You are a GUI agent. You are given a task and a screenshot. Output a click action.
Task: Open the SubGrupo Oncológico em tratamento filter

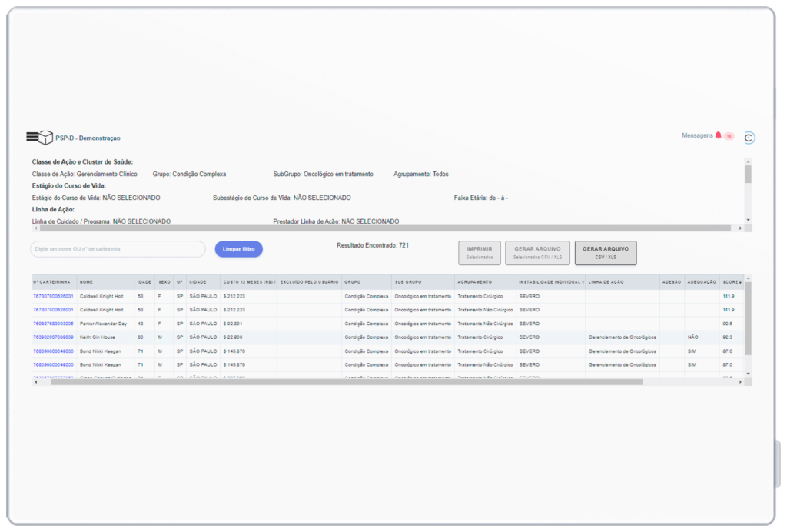pyautogui.click(x=323, y=173)
